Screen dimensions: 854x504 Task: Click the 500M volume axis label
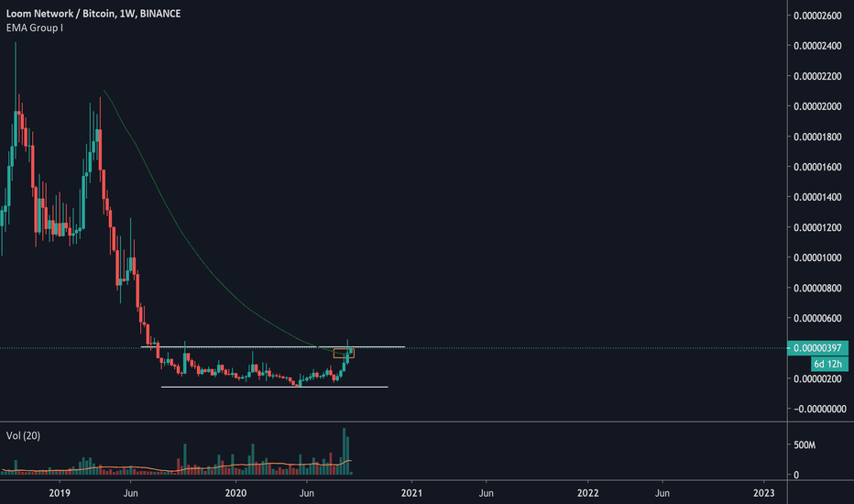pos(805,445)
